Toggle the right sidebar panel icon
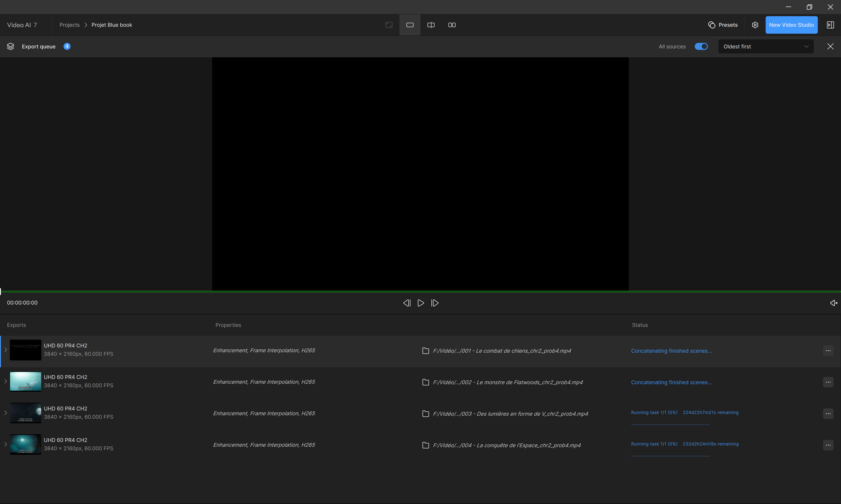Screen dimensions: 841x504 click(830, 25)
